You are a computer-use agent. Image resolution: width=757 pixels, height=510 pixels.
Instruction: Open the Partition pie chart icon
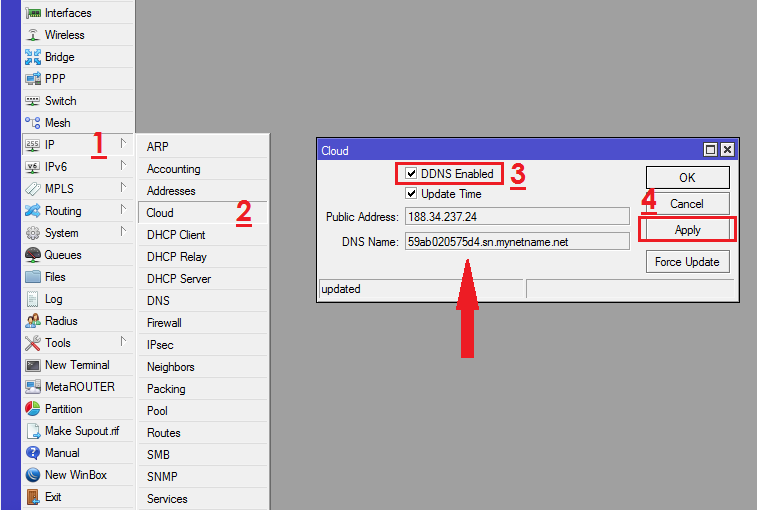[x=32, y=409]
